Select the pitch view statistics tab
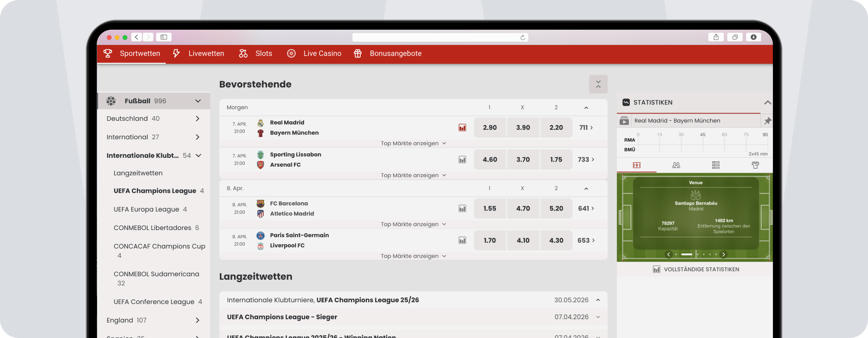This screenshot has height=338, width=868. click(x=637, y=165)
